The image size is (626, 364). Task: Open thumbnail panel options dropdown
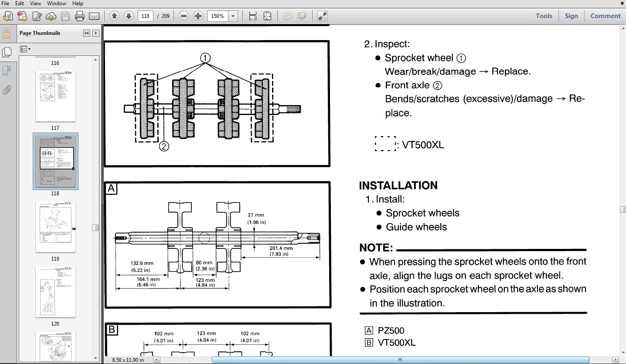tap(25, 49)
